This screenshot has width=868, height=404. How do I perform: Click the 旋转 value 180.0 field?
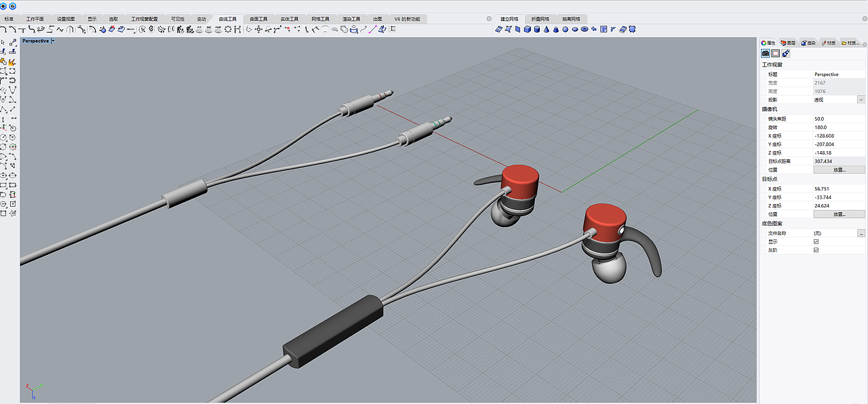[x=839, y=127]
